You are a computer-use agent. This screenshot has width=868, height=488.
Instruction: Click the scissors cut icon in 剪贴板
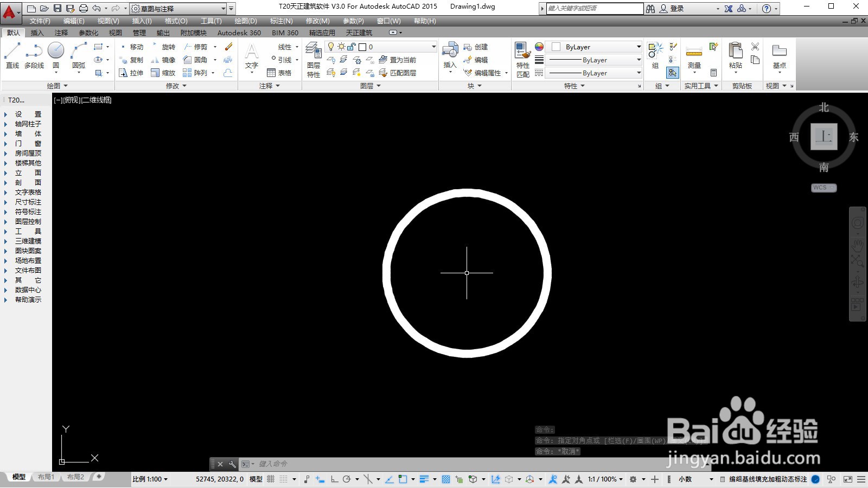point(755,47)
